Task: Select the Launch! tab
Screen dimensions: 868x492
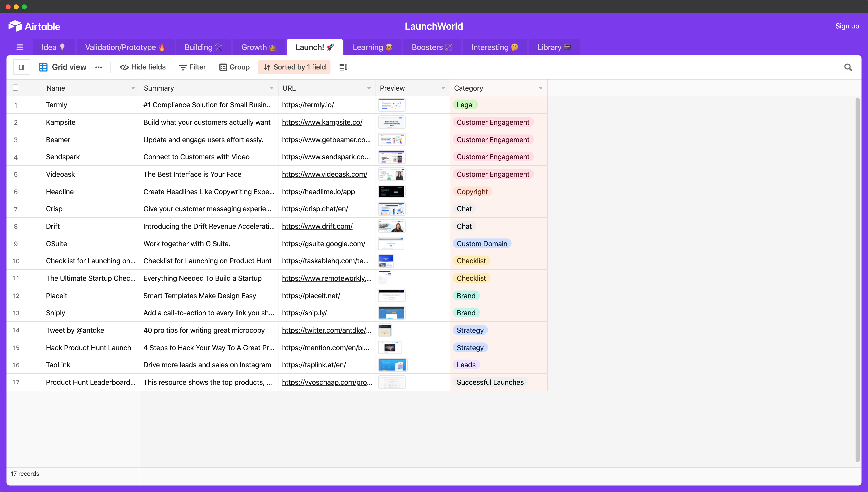Action: pyautogui.click(x=315, y=47)
